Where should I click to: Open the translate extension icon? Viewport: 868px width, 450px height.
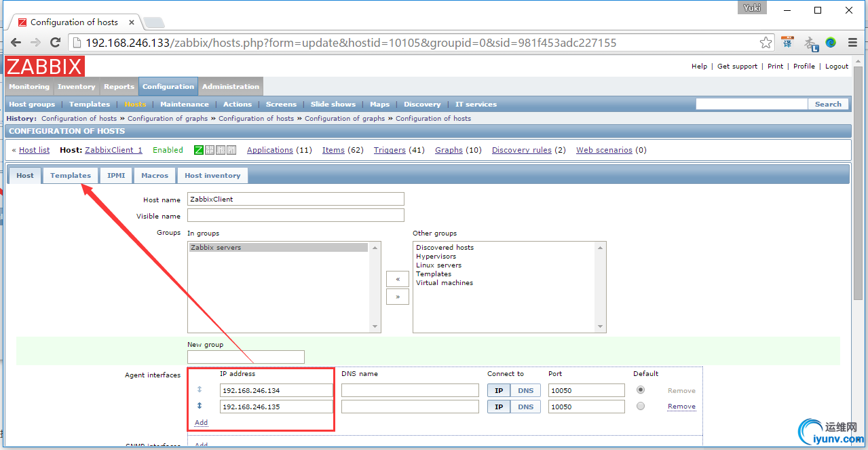pos(787,42)
